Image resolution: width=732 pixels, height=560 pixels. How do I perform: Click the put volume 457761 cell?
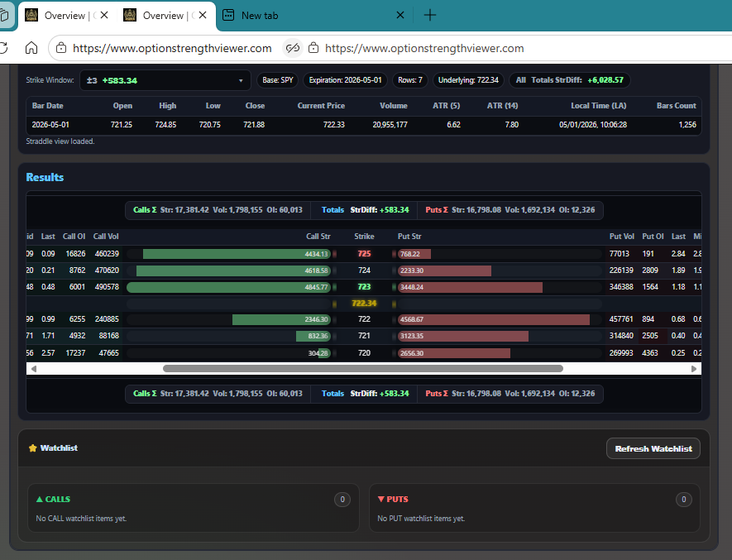click(x=621, y=319)
